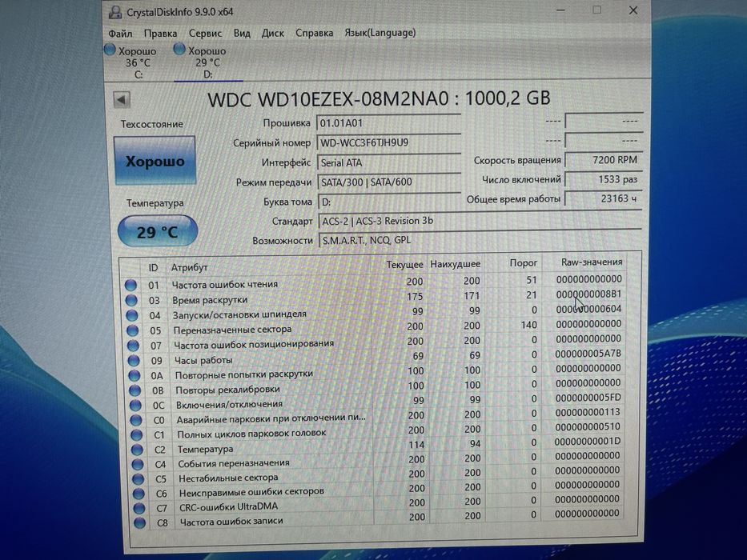Open the Сервис menu
This screenshot has width=747, height=560.
coord(205,34)
